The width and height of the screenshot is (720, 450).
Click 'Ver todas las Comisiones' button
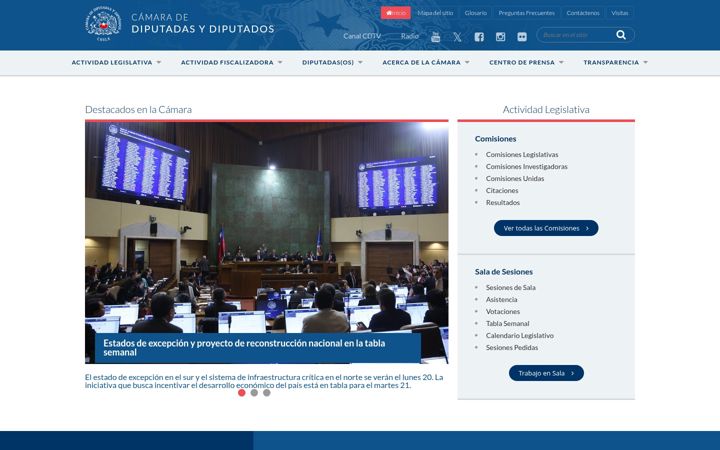[x=546, y=228]
